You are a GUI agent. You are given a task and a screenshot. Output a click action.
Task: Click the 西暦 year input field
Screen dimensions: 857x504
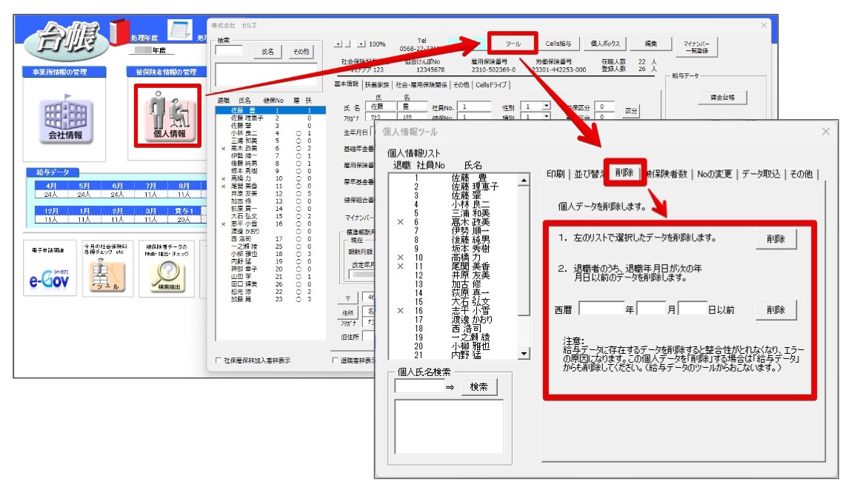[x=601, y=309]
